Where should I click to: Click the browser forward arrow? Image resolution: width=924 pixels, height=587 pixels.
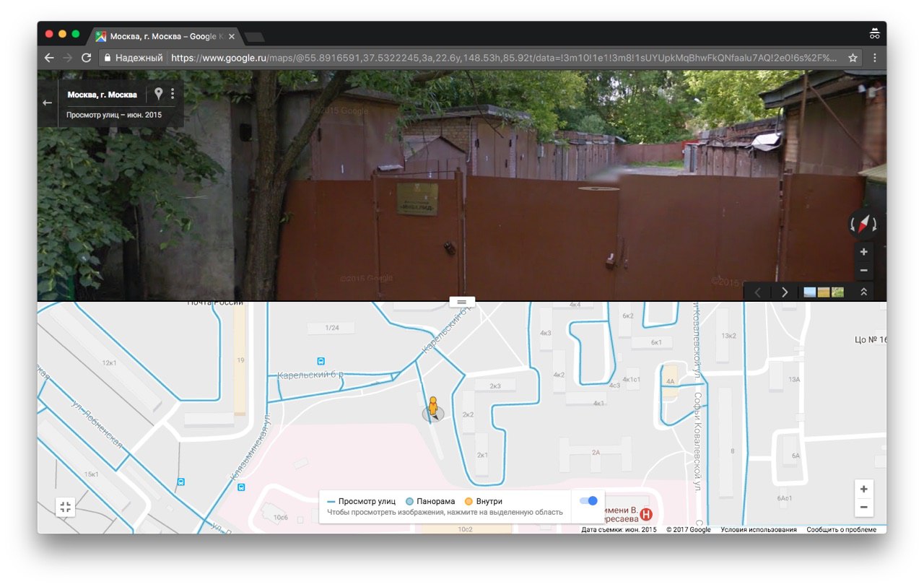68,58
